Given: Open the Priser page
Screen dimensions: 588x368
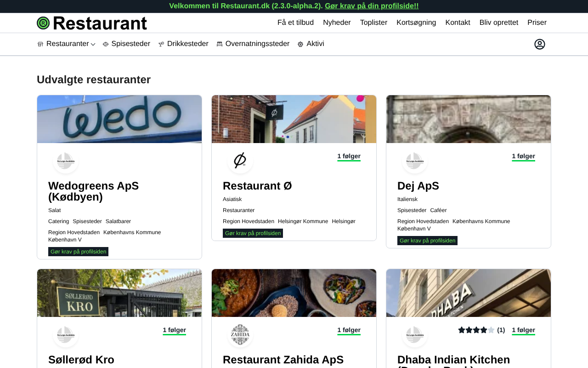Looking at the screenshot, I should pyautogui.click(x=537, y=23).
